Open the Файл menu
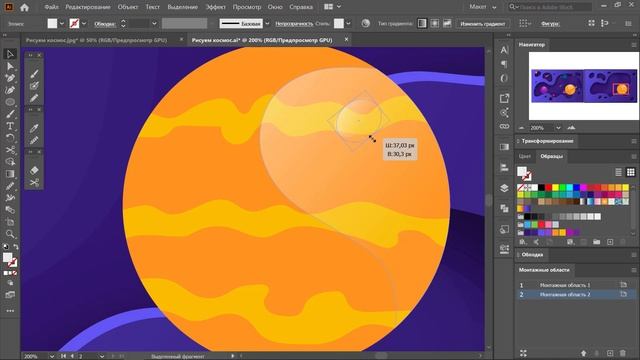The width and height of the screenshot is (640, 360). pos(51,7)
